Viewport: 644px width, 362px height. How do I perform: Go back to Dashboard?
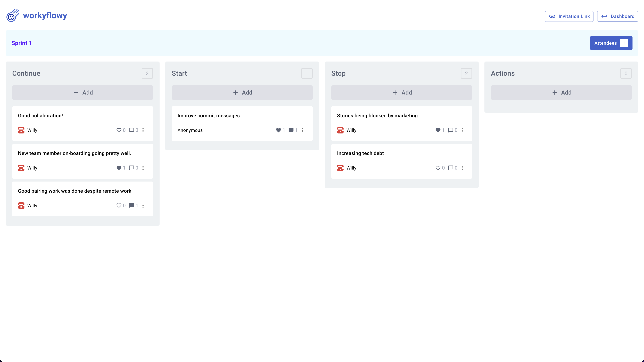(617, 16)
